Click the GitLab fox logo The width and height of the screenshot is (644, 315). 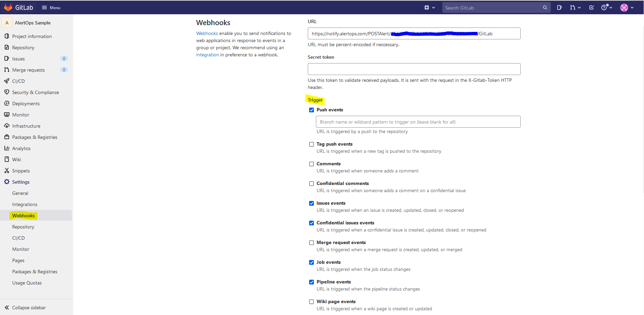[8, 7]
